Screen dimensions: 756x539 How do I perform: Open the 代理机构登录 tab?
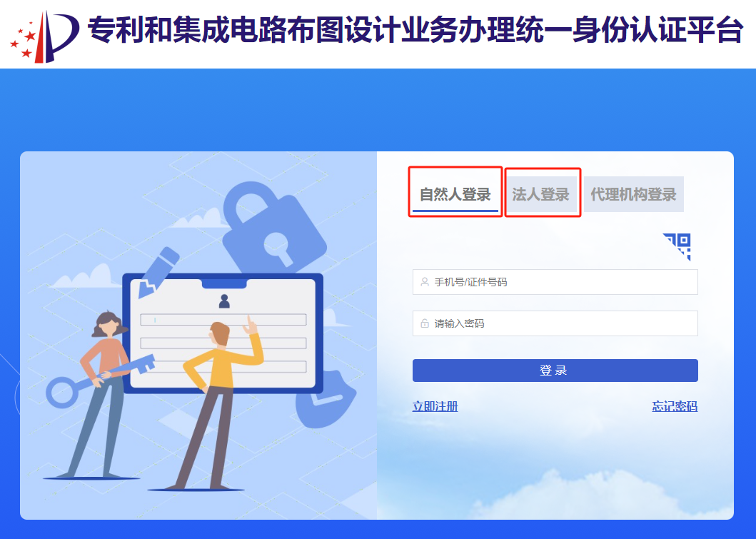(633, 194)
